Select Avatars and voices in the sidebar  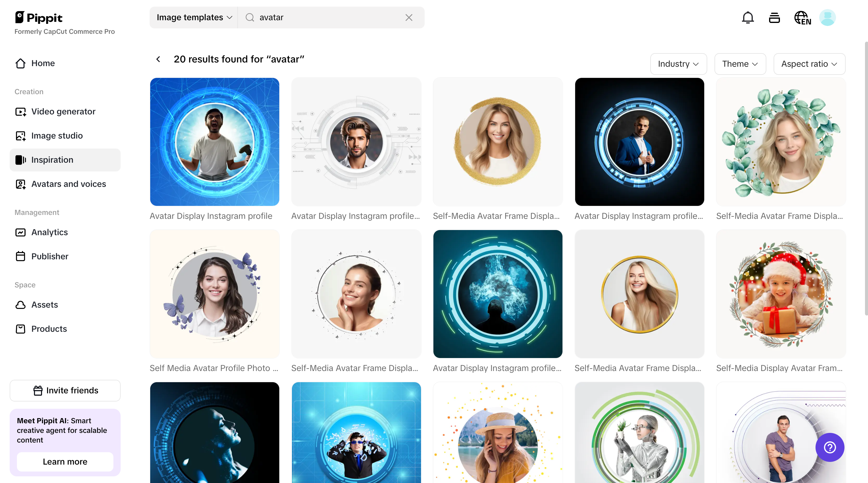click(x=68, y=184)
